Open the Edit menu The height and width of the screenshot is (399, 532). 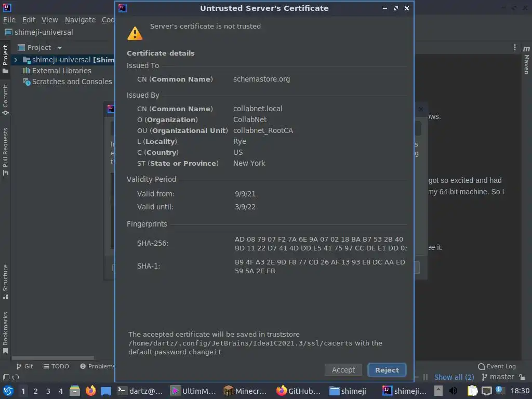29,20
